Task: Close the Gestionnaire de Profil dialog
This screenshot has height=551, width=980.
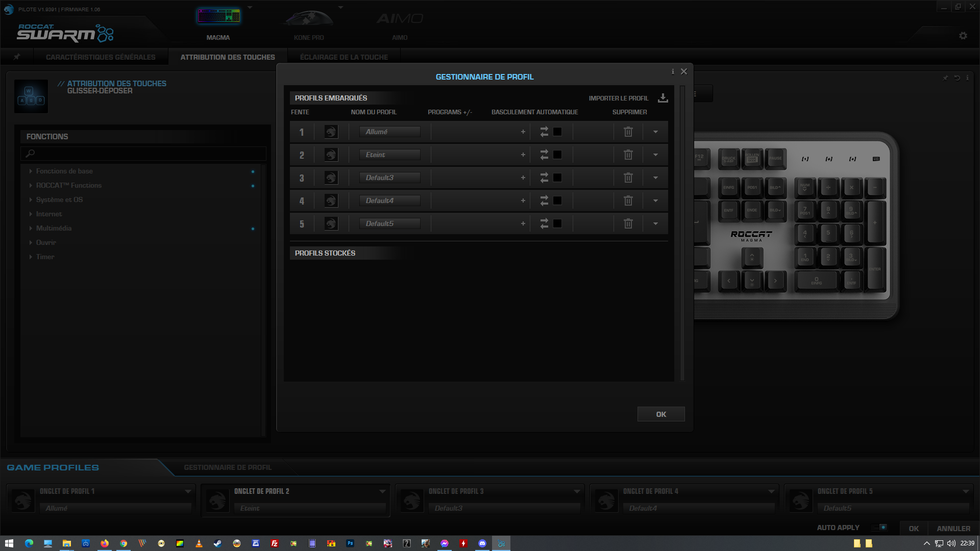Action: point(684,71)
